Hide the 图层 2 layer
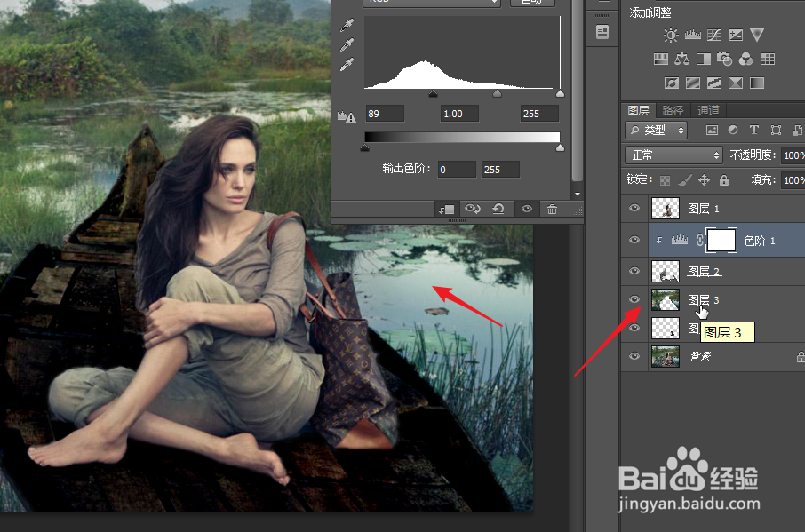Image resolution: width=805 pixels, height=532 pixels. (634, 272)
